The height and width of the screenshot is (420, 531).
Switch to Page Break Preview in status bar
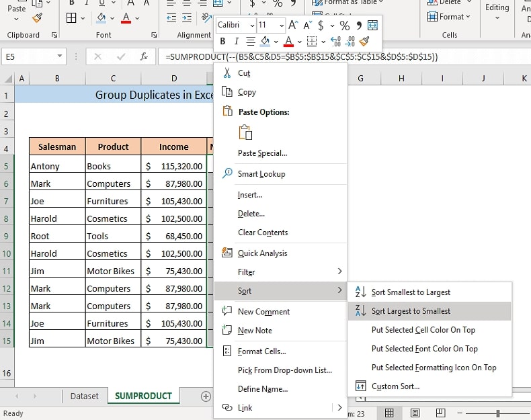440,413
